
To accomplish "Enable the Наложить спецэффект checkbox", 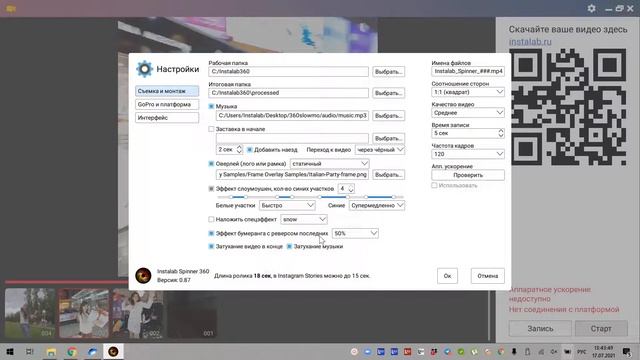I will (x=211, y=219).
